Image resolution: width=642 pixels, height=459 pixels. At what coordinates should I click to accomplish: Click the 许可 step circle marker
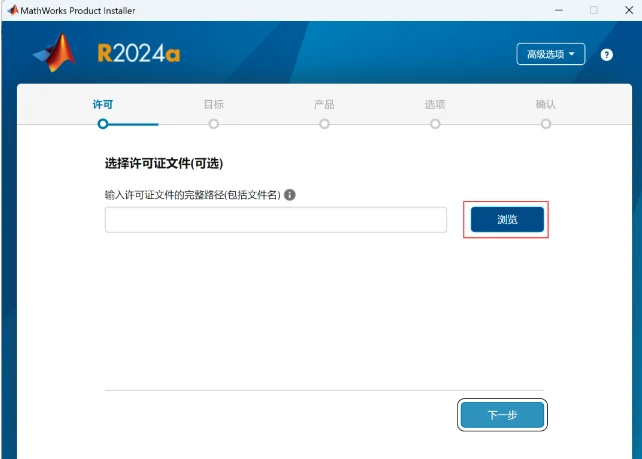click(x=103, y=124)
